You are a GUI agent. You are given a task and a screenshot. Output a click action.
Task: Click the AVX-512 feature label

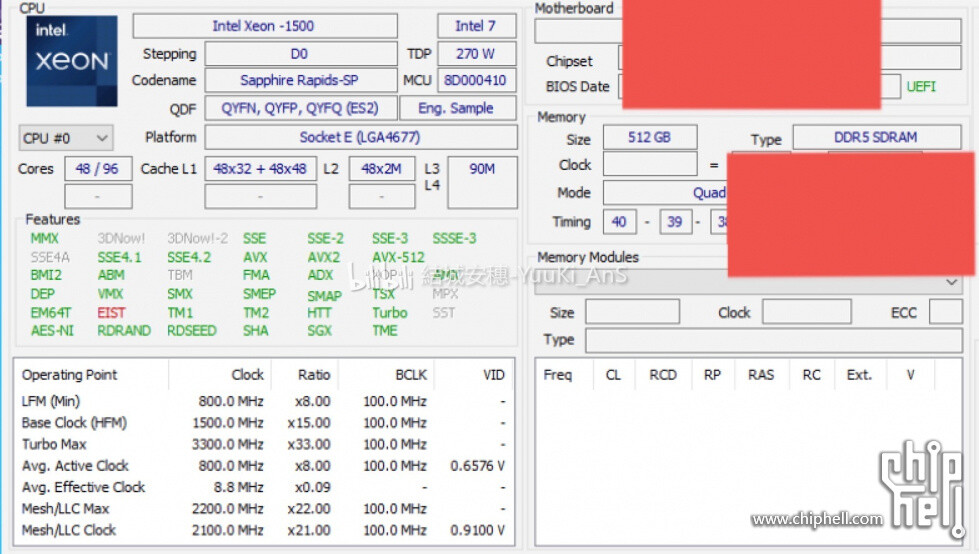(x=398, y=257)
